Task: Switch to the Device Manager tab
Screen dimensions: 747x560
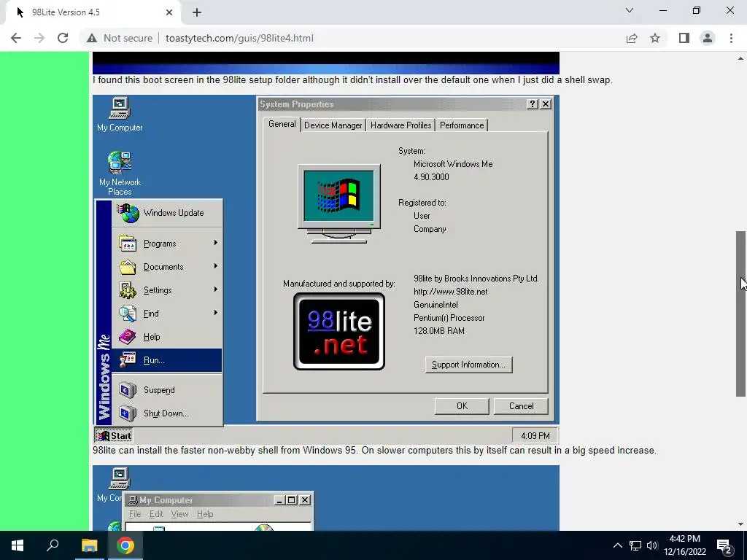Action: click(333, 125)
